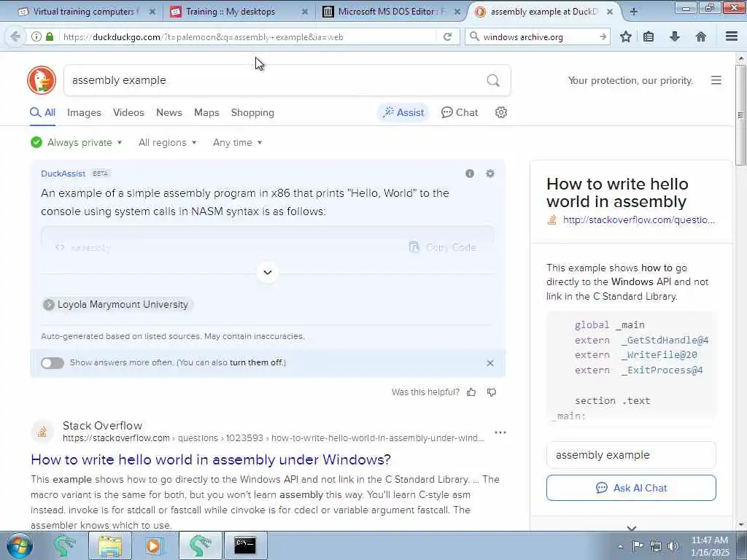Image resolution: width=747 pixels, height=560 pixels.
Task: Toggle Show answers more often switch
Action: pyautogui.click(x=53, y=363)
